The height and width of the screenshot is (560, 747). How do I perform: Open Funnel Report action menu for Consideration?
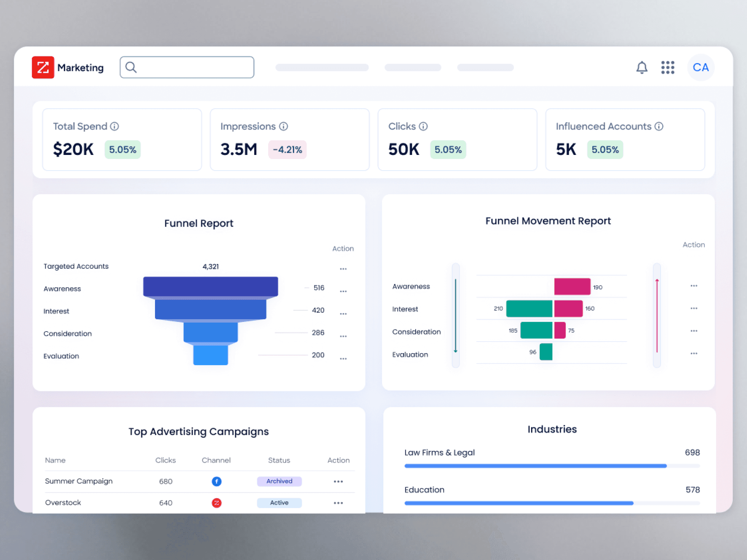(x=343, y=336)
